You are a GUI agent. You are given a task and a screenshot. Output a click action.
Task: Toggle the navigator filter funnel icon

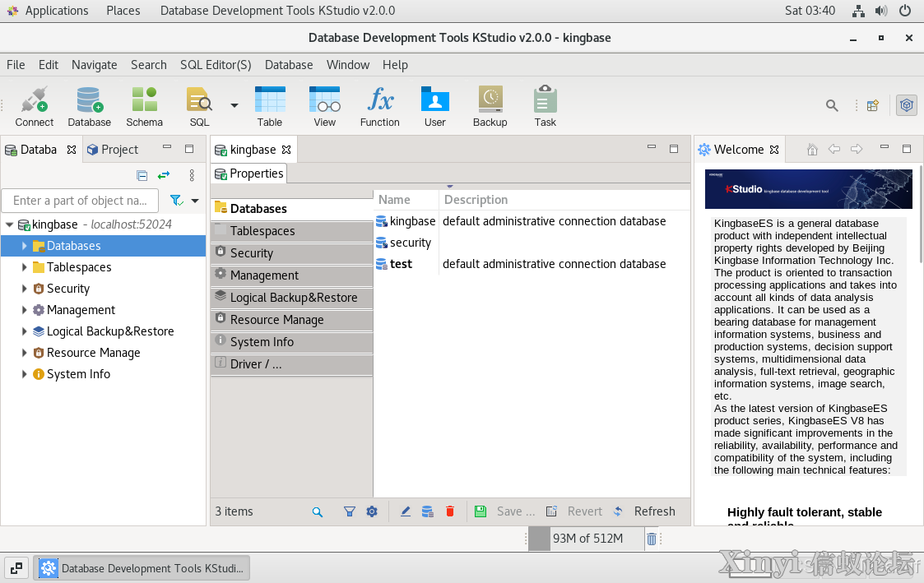[176, 200]
